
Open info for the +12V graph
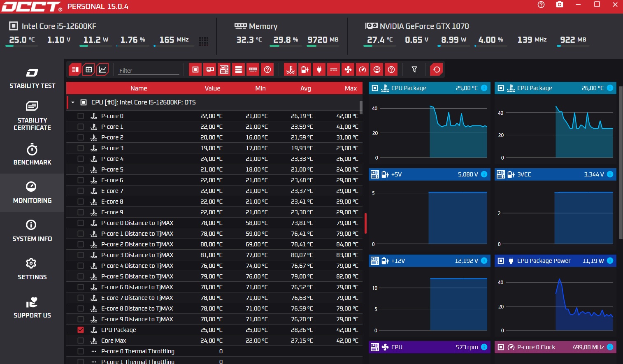[x=484, y=260]
